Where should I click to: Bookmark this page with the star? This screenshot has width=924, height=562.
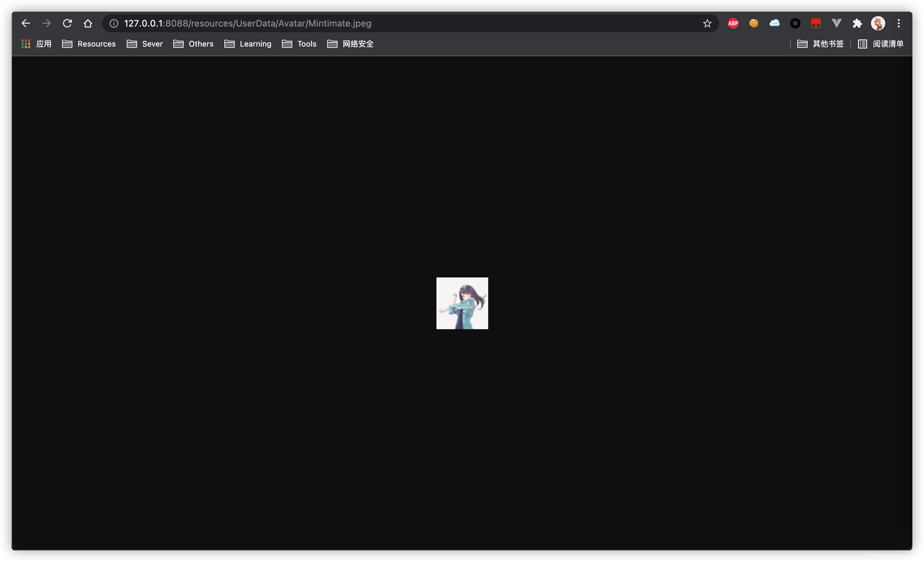pyautogui.click(x=707, y=23)
